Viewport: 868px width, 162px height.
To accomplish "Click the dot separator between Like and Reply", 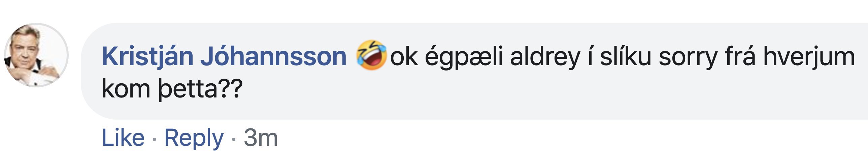I will [x=154, y=139].
